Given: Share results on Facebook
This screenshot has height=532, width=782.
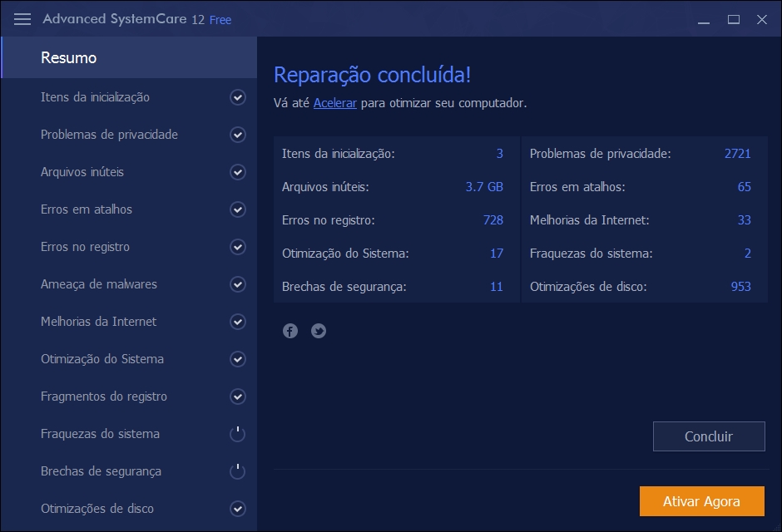Looking at the screenshot, I should coord(290,330).
